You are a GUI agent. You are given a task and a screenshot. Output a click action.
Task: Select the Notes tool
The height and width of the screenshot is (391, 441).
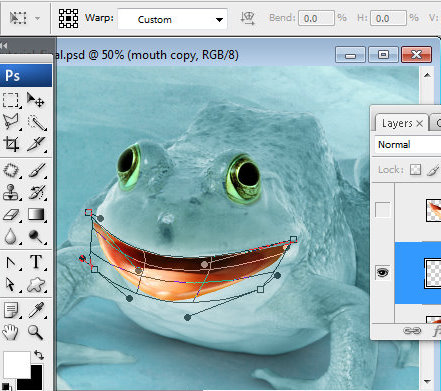[11, 310]
